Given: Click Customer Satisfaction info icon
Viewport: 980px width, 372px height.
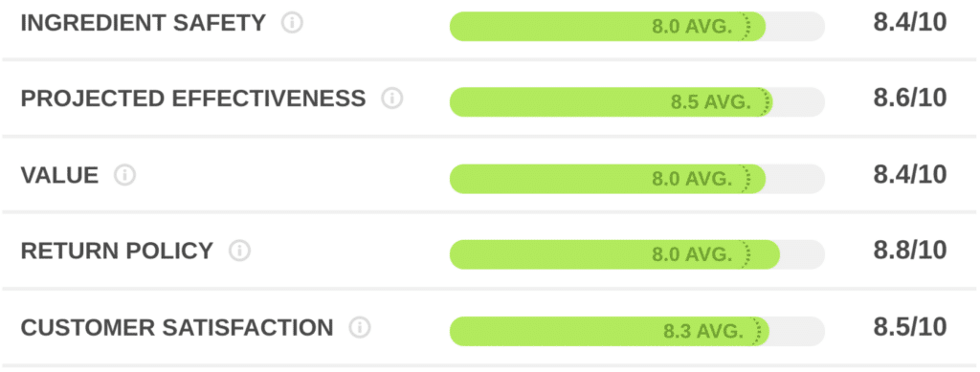Looking at the screenshot, I should [x=360, y=328].
